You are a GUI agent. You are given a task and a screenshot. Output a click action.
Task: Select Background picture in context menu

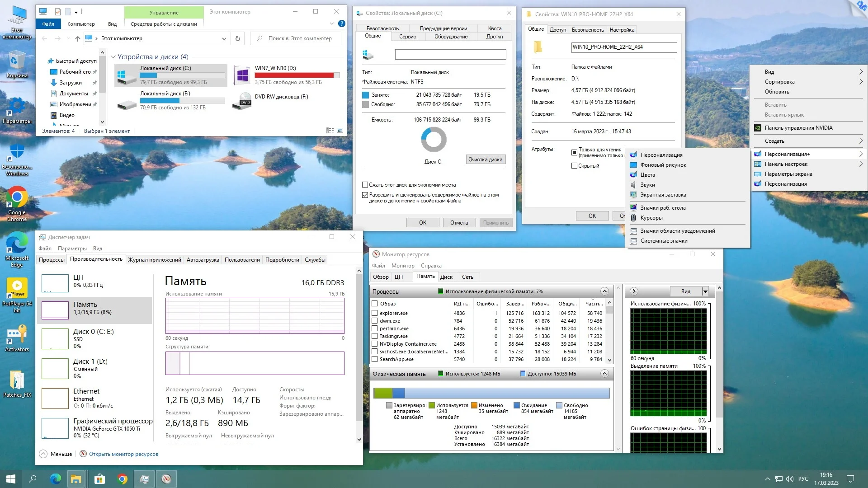663,165
